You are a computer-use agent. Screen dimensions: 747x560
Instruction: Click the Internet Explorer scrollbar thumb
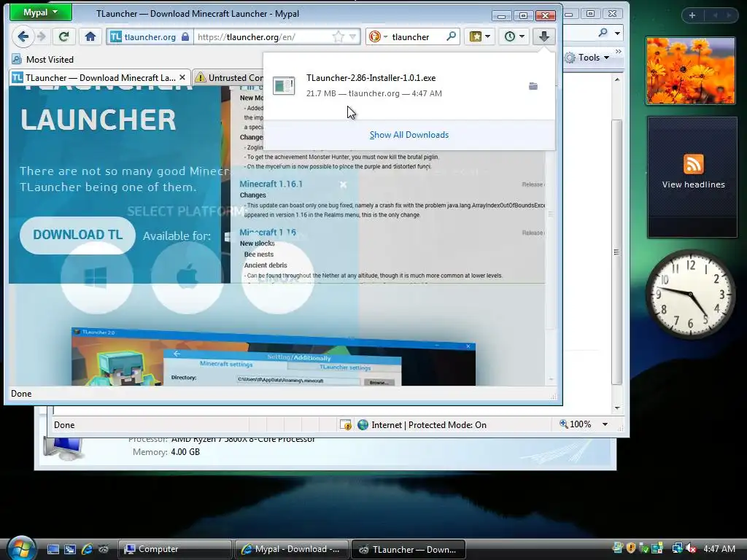click(x=617, y=252)
